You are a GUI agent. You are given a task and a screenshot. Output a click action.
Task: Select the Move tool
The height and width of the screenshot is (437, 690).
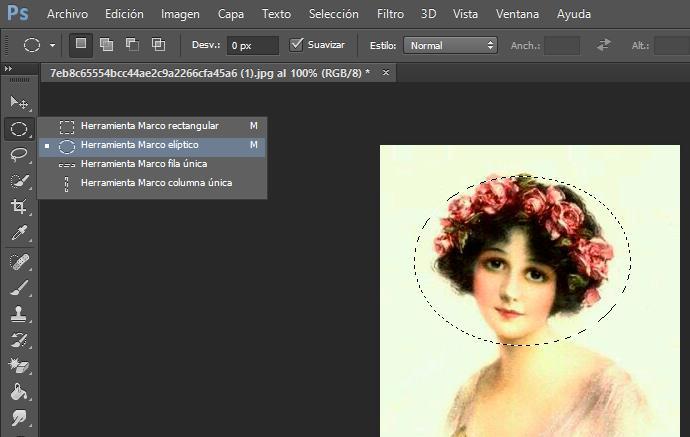tap(19, 103)
